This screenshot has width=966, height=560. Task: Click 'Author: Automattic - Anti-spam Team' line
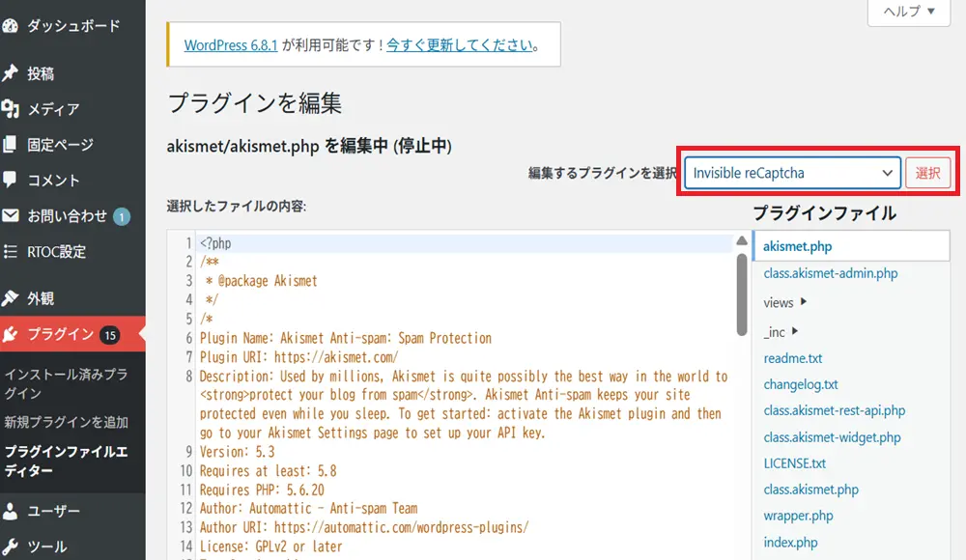309,509
